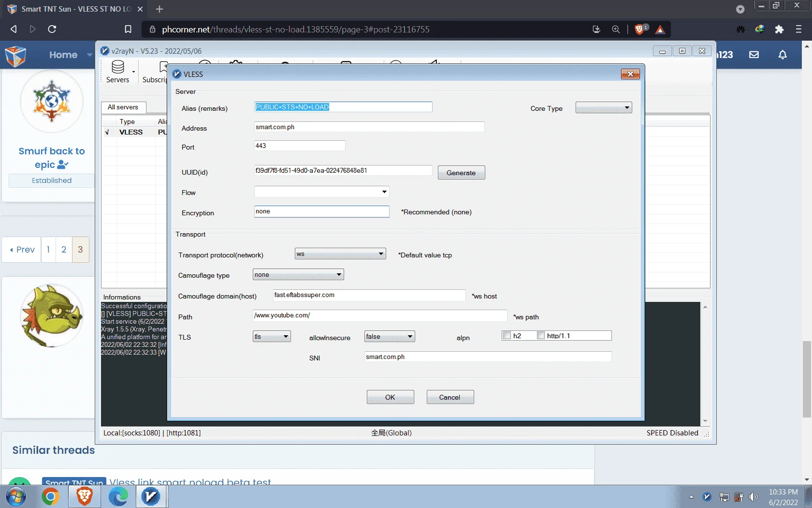Bookmark this page in address bar
Screen dimensions: 812x508
[x=128, y=30]
